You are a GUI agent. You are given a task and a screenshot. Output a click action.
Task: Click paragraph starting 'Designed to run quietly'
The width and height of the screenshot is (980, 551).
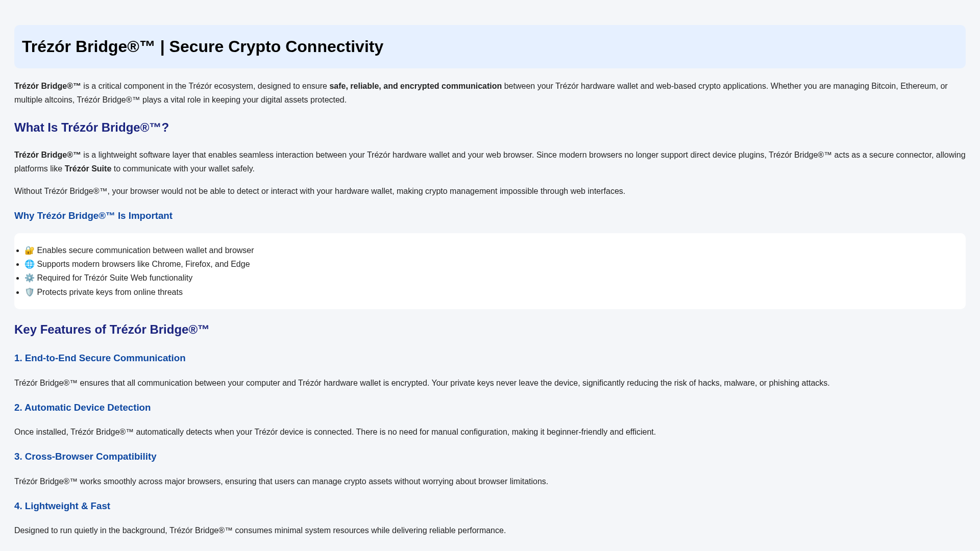coord(260,531)
